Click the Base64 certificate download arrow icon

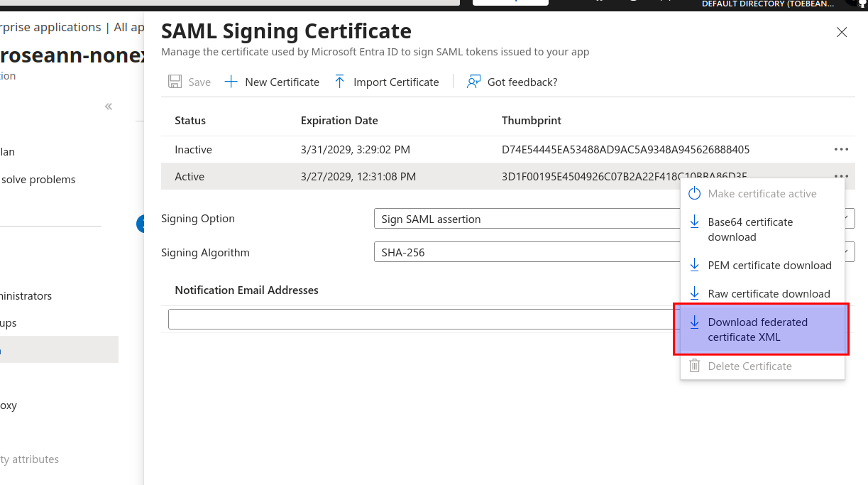[x=693, y=221]
